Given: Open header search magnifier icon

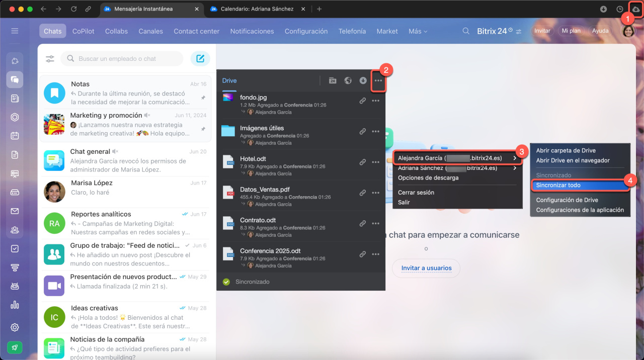Looking at the screenshot, I should 466,31.
